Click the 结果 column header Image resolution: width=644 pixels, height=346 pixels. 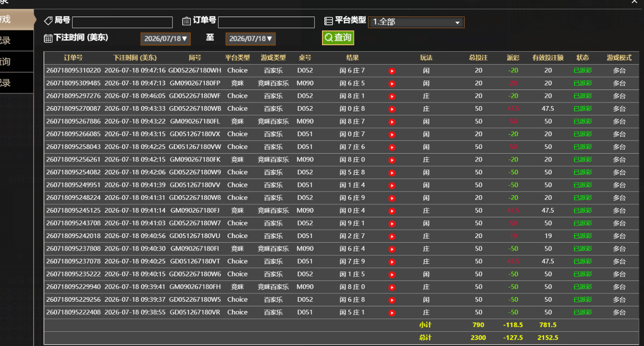click(352, 58)
